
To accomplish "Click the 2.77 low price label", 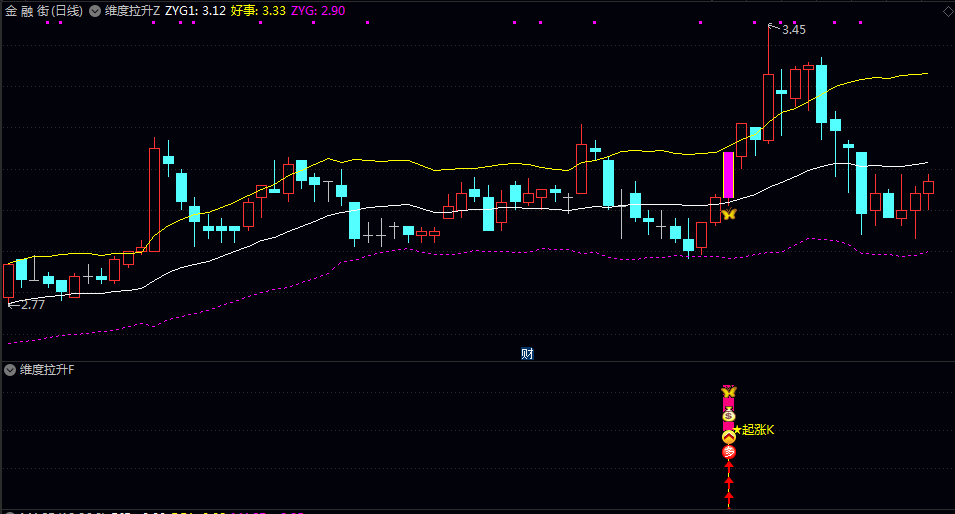I will point(33,305).
